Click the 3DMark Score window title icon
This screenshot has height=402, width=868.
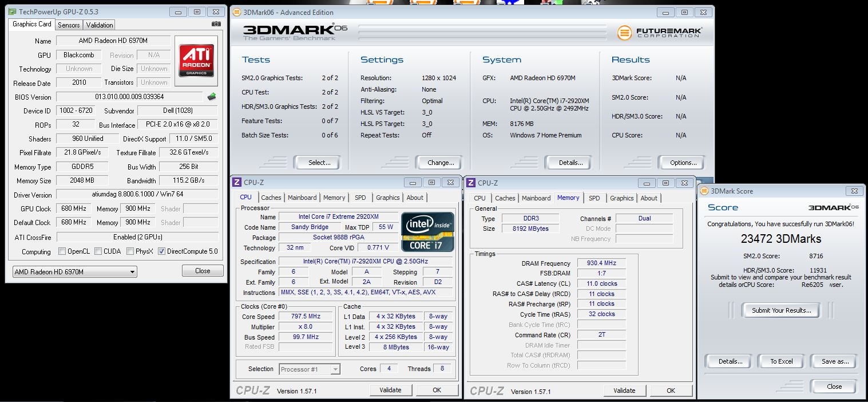pos(704,191)
